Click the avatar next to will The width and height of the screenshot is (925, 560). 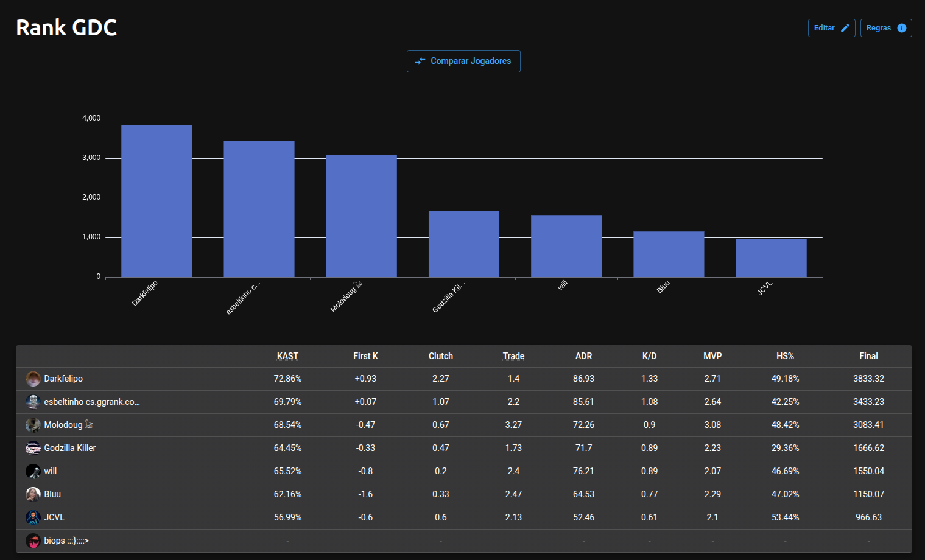(33, 471)
